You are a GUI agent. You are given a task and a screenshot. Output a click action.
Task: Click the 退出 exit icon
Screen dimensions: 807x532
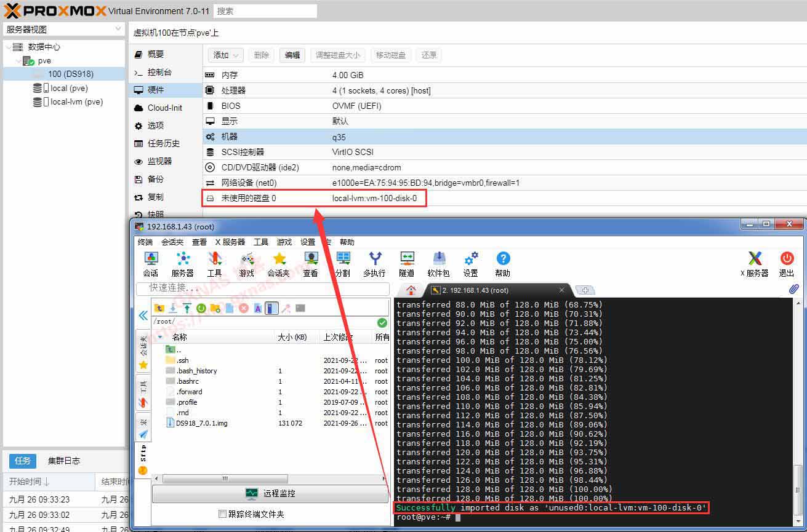[x=786, y=264]
